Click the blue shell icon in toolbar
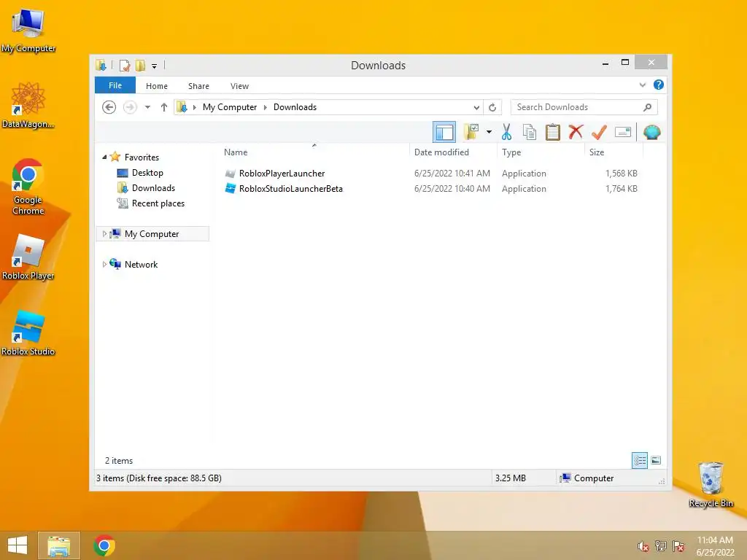This screenshot has width=747, height=560. pyautogui.click(x=651, y=132)
